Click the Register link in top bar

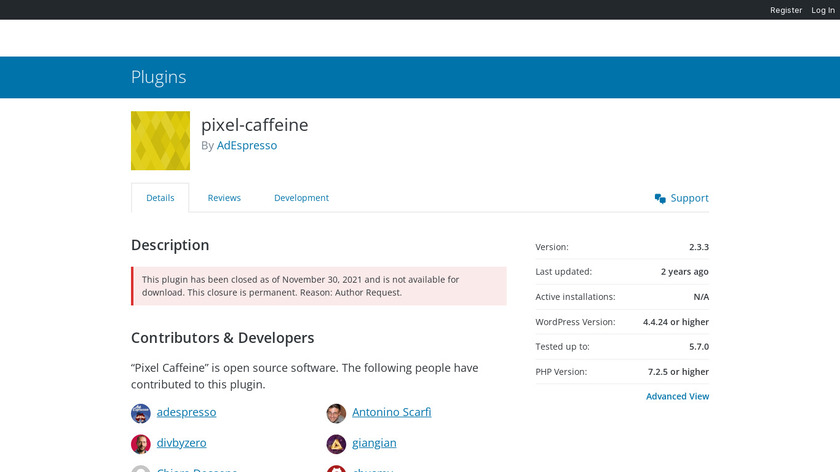click(x=786, y=10)
